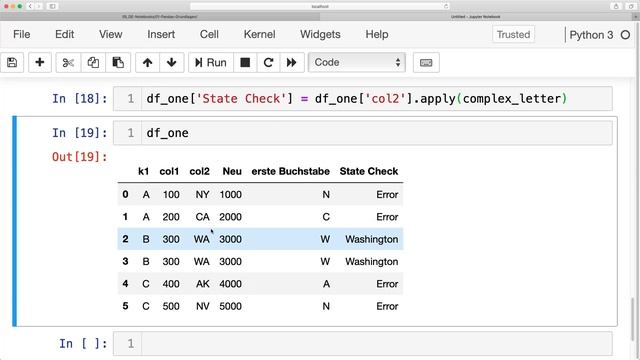The width and height of the screenshot is (640, 360).
Task: Click the 'Neu' column header
Action: (x=232, y=171)
